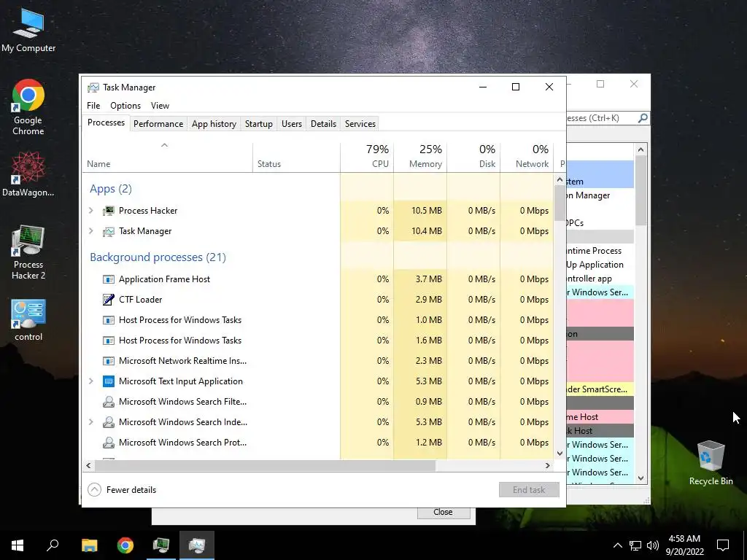Sort by the Name column header
The width and height of the screenshot is (747, 560).
click(x=168, y=156)
